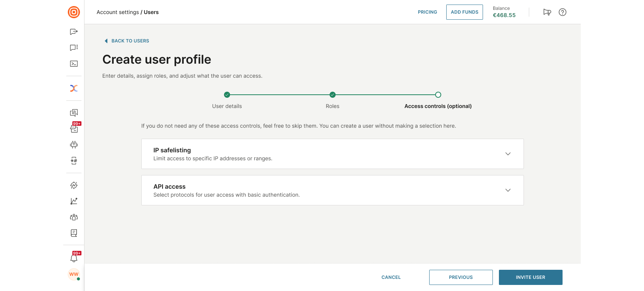Open the logs book icon
The image size is (644, 291).
(x=74, y=233)
